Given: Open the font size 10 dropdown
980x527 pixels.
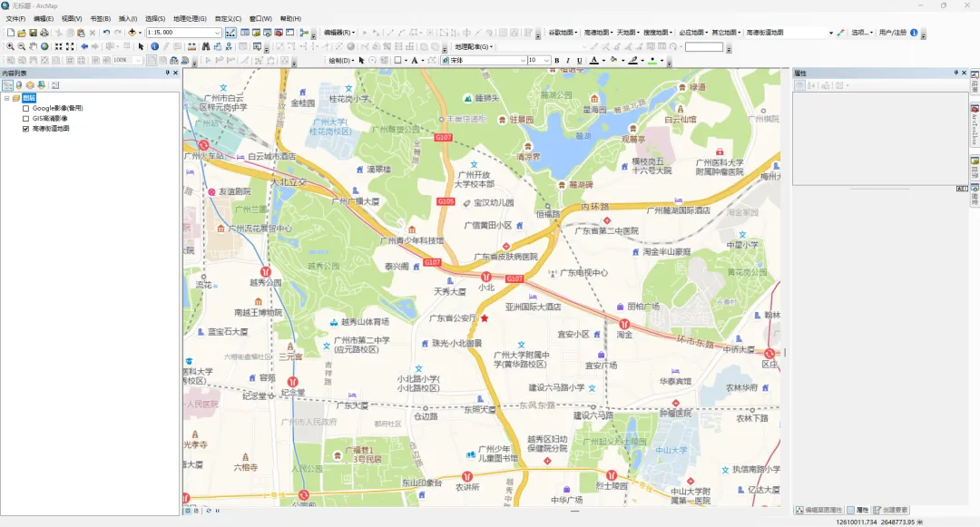Looking at the screenshot, I should tap(547, 61).
